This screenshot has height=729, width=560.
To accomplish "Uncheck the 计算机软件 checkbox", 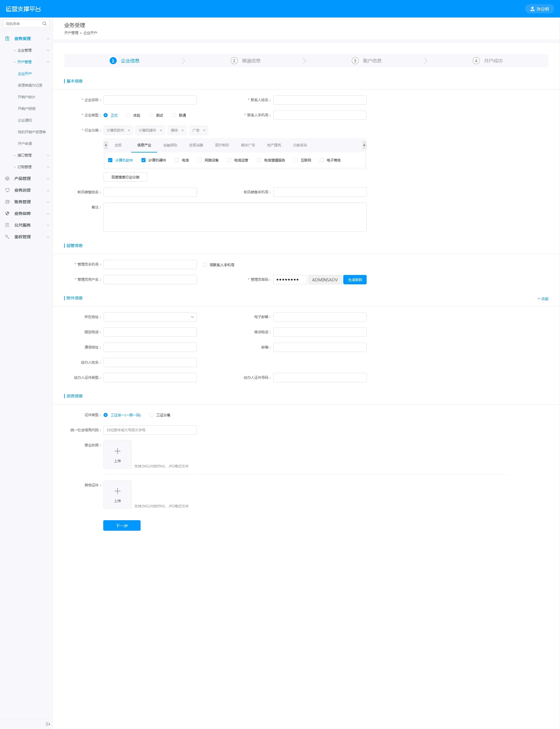I will tap(110, 160).
